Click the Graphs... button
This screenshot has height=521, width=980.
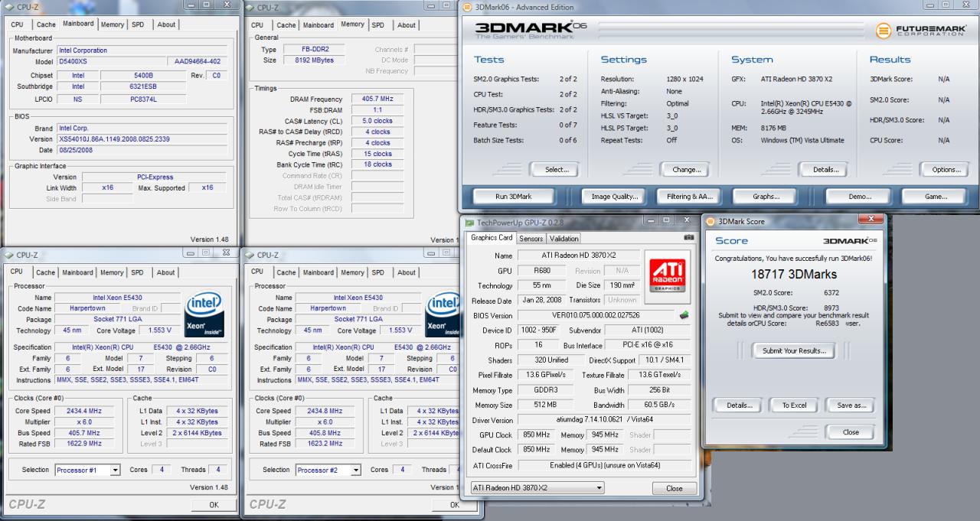(x=766, y=197)
